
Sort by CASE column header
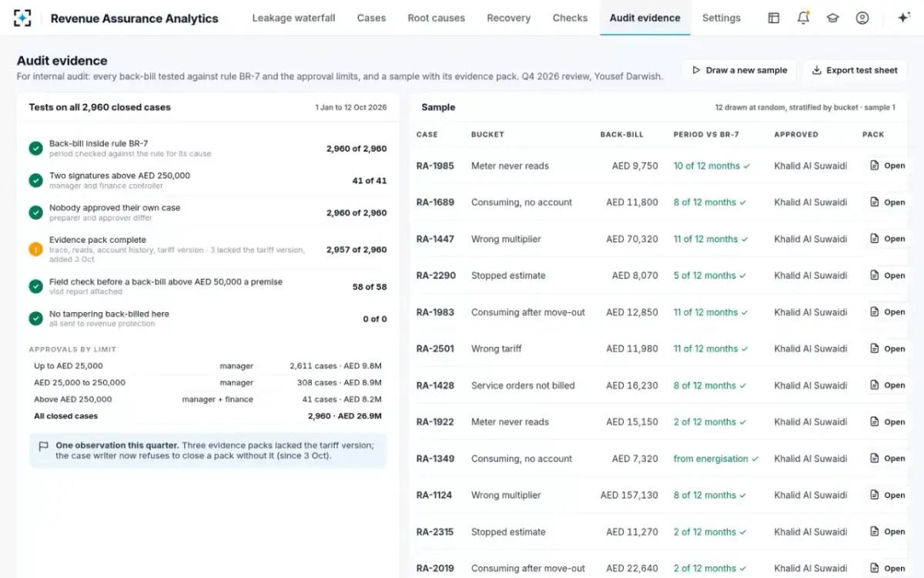(427, 134)
